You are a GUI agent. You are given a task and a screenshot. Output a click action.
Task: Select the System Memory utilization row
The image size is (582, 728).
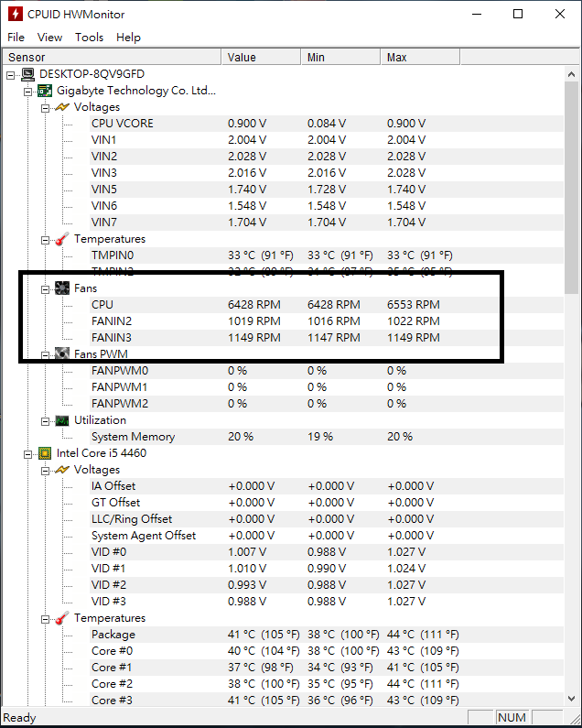click(133, 437)
